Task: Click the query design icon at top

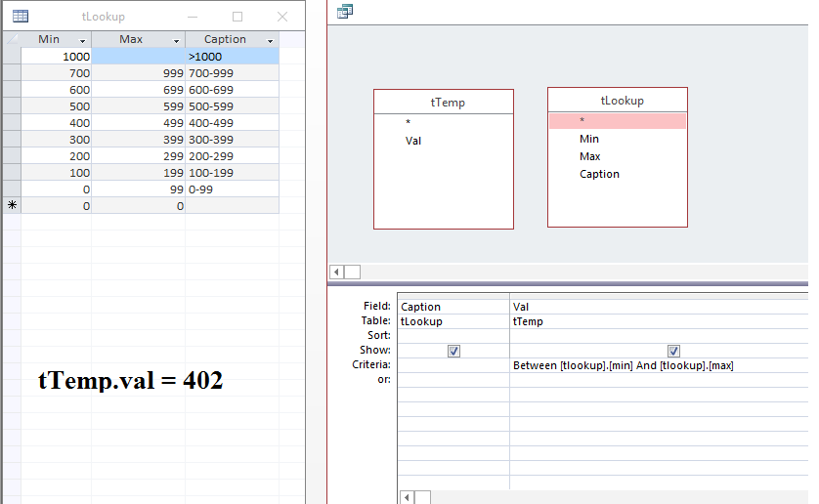Action: (x=344, y=12)
